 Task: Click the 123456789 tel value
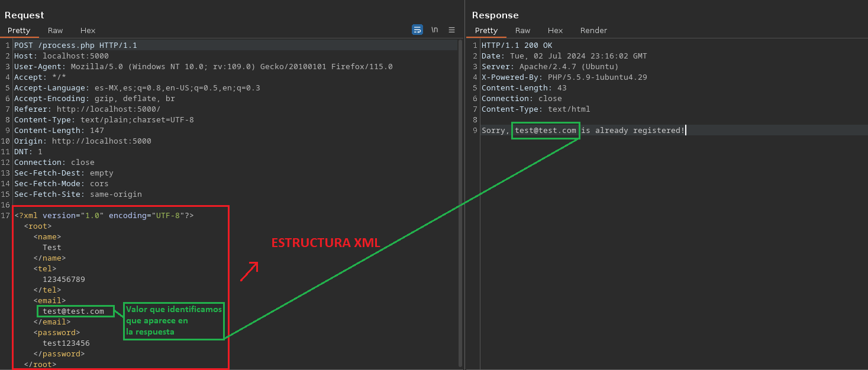coord(64,280)
